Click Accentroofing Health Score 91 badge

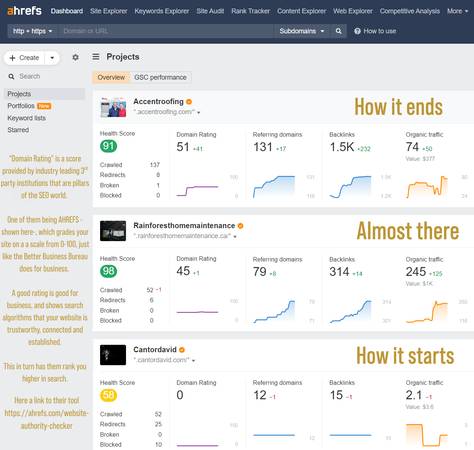point(108,146)
